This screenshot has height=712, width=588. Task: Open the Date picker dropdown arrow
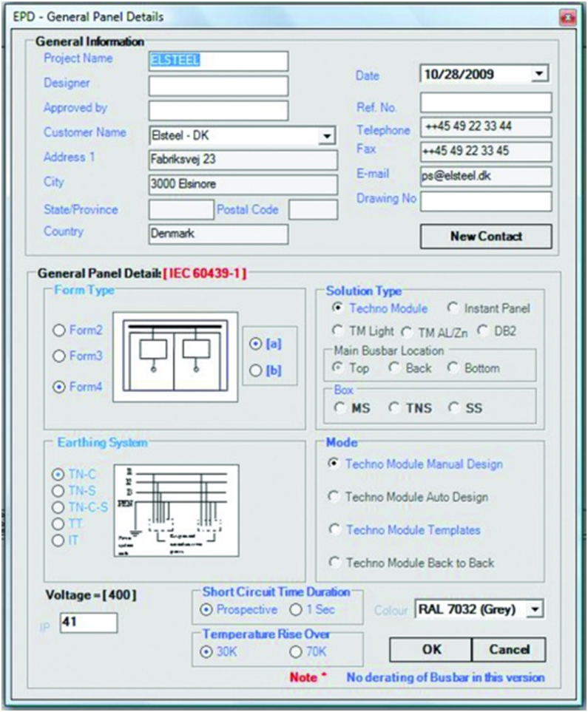click(x=539, y=73)
